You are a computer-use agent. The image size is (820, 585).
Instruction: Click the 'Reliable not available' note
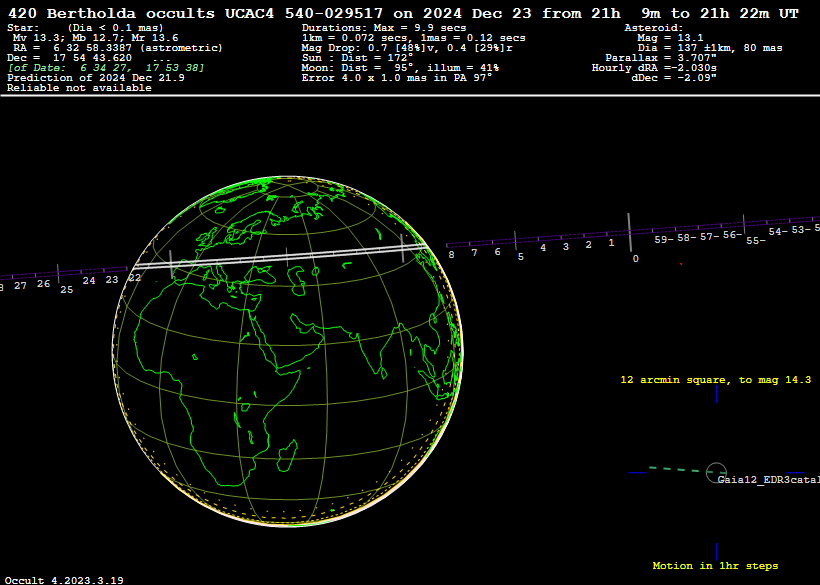pos(79,88)
